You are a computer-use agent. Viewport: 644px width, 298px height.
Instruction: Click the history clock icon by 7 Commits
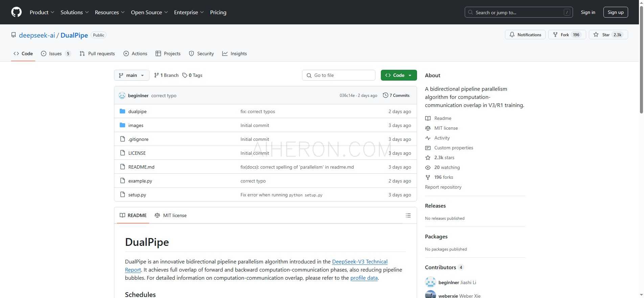point(385,95)
